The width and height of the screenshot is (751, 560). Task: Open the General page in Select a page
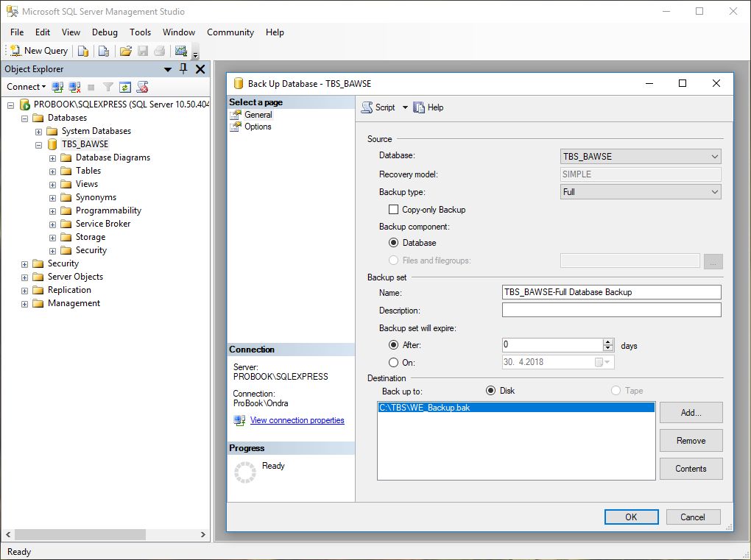coord(258,114)
